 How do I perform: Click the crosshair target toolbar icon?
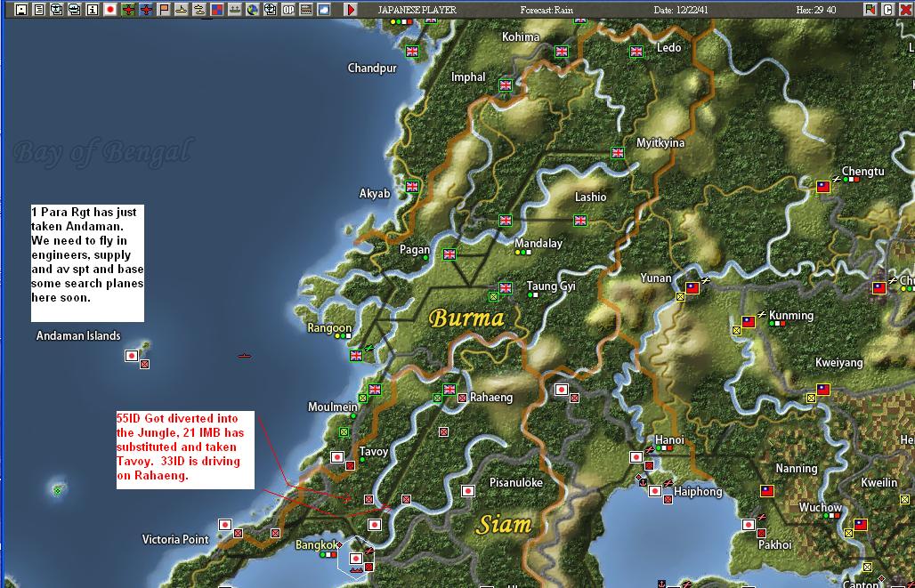(271, 9)
